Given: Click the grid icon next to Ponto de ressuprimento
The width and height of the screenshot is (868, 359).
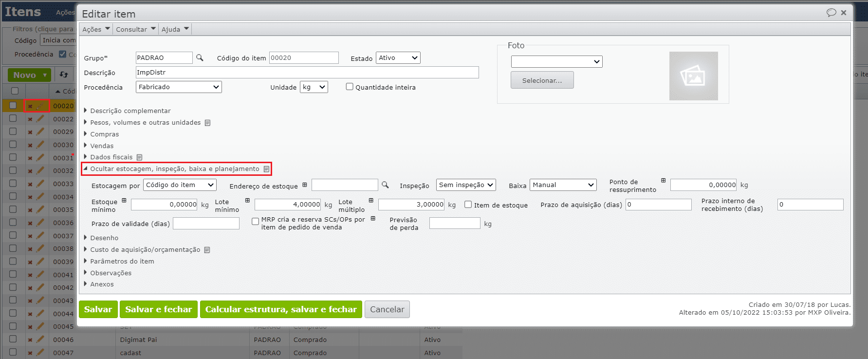Looking at the screenshot, I should click(663, 180).
